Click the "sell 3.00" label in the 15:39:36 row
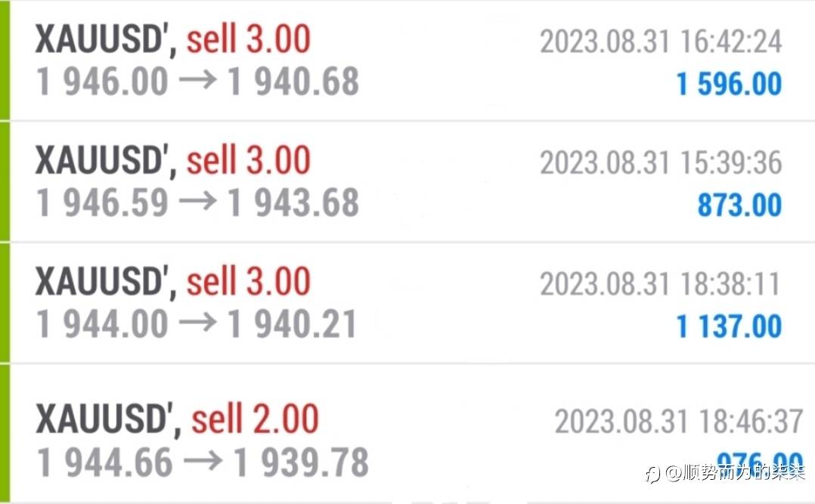 click(249, 161)
